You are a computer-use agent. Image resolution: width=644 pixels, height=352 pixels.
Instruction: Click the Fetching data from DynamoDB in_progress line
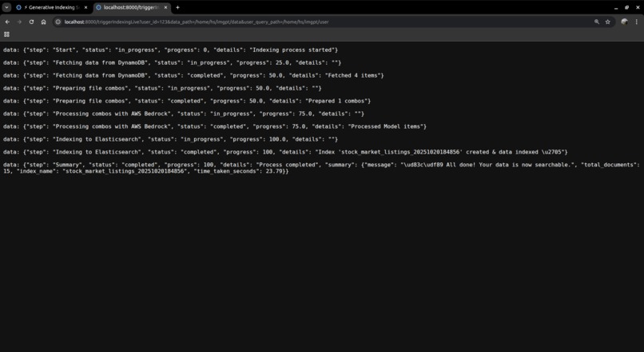point(172,62)
